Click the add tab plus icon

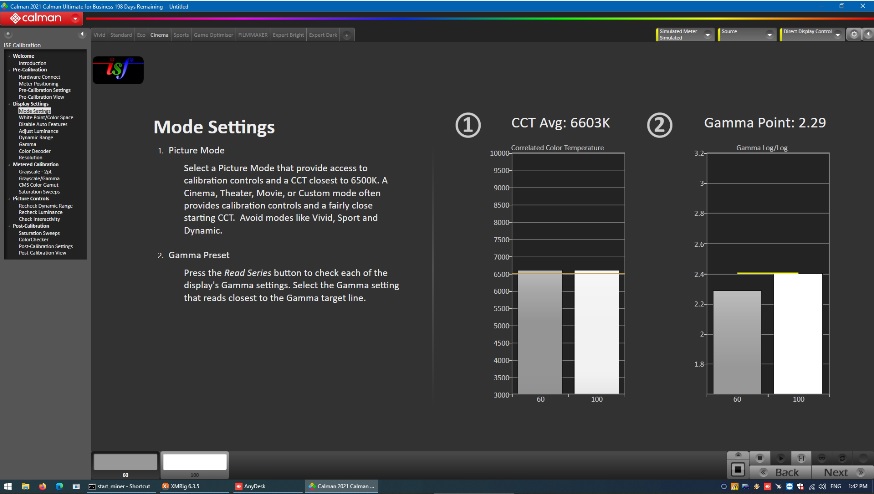click(x=346, y=35)
